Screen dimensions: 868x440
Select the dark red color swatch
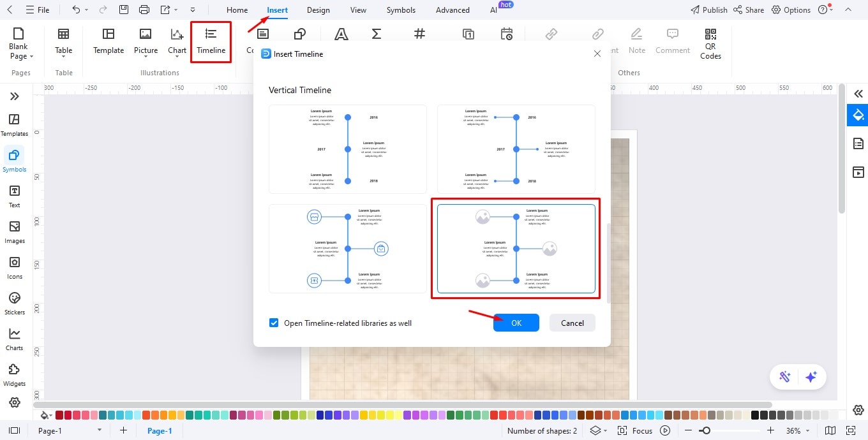[x=59, y=414]
